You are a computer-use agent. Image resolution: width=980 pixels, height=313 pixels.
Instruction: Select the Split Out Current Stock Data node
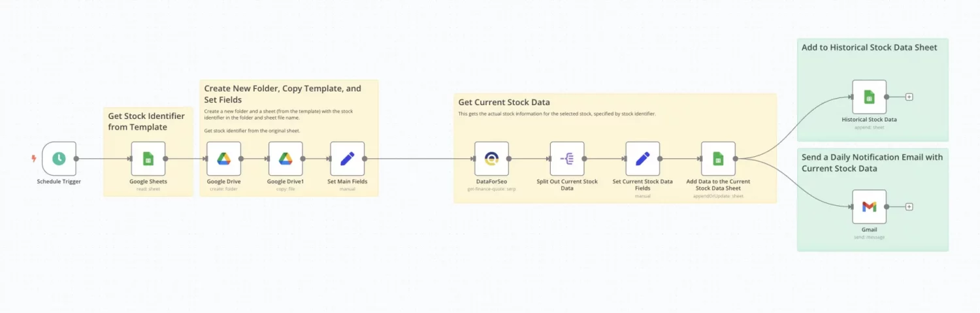(x=567, y=158)
